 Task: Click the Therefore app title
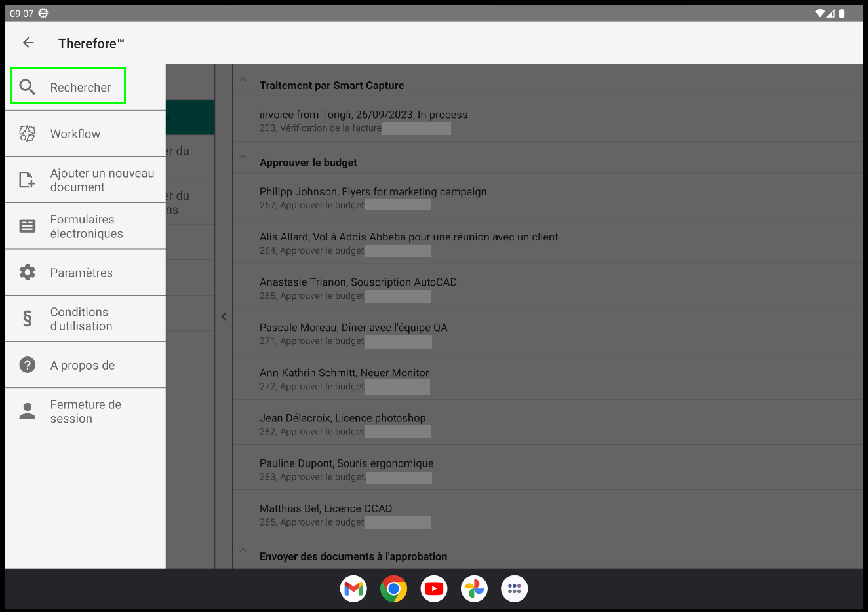(x=91, y=43)
